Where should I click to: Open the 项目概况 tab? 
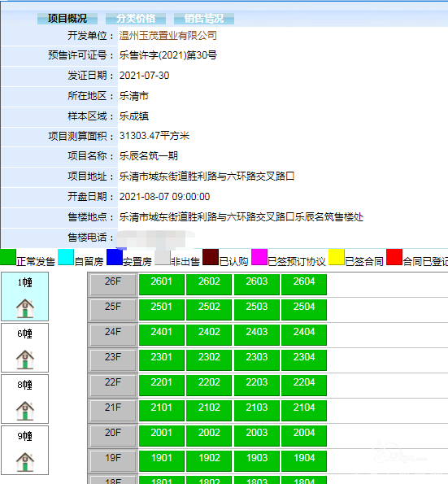[67, 19]
